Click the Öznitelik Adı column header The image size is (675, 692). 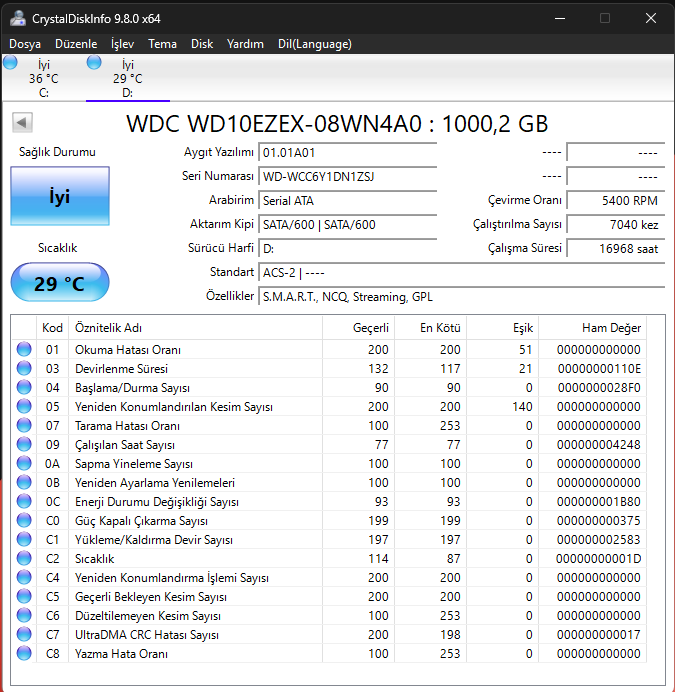pos(196,328)
